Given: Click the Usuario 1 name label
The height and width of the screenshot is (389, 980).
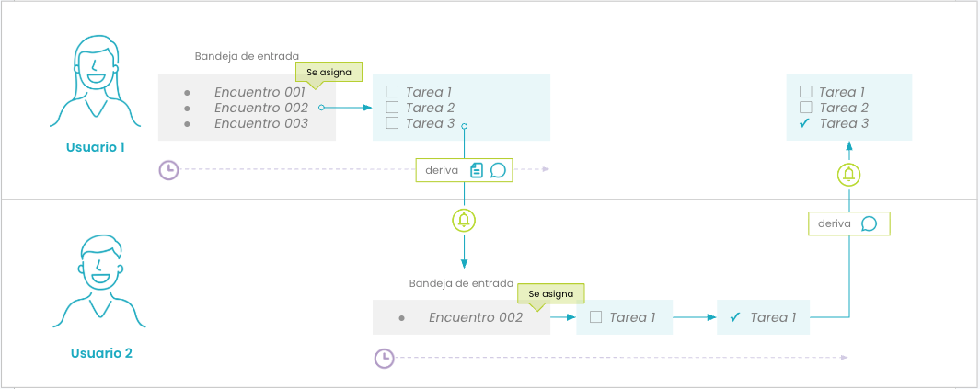Looking at the screenshot, I should [96, 147].
